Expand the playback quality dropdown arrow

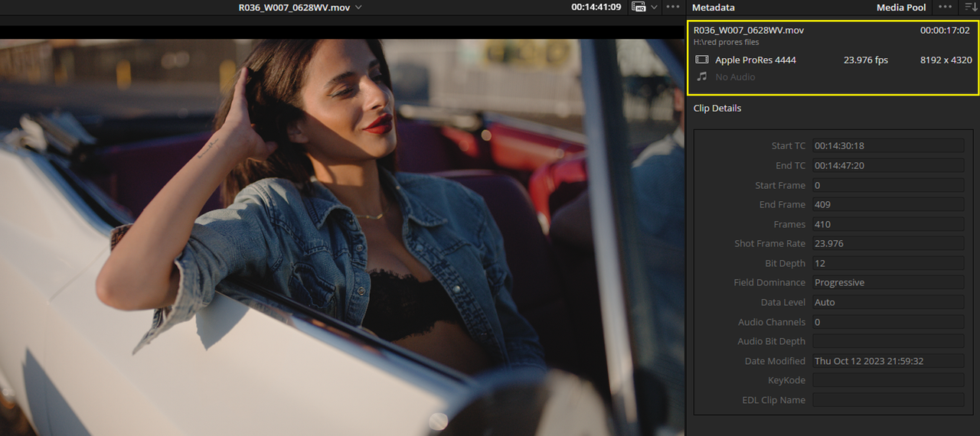click(654, 7)
